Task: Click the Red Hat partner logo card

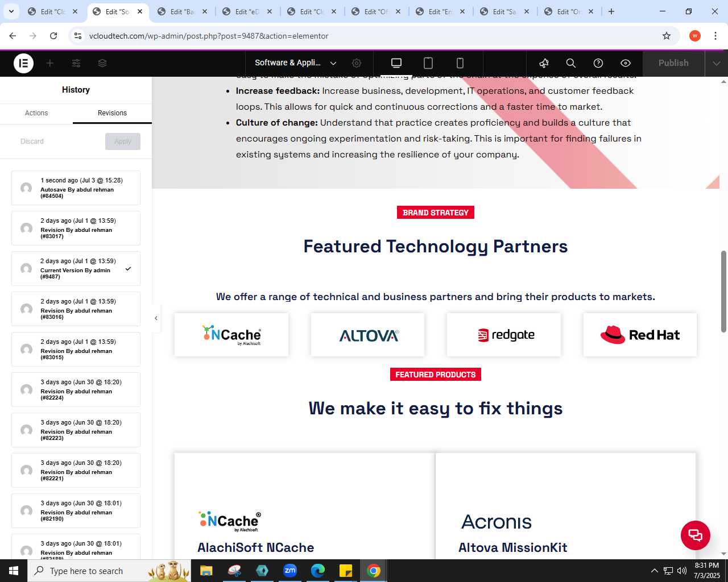Action: point(640,335)
